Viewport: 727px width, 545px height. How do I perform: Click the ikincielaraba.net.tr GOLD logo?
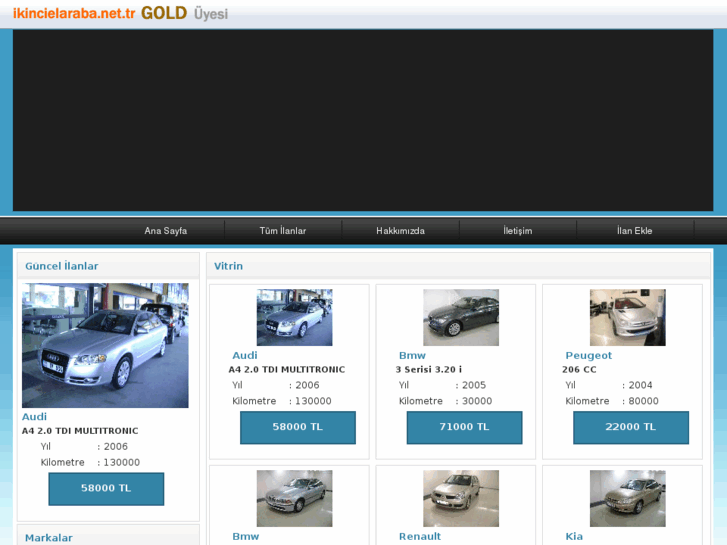(x=120, y=13)
